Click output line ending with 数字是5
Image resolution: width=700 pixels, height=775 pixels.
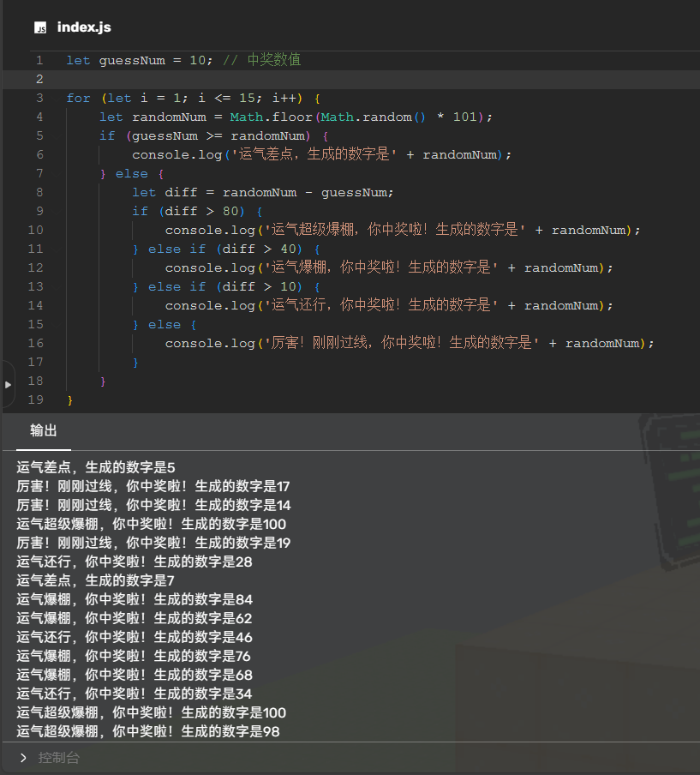pos(96,467)
